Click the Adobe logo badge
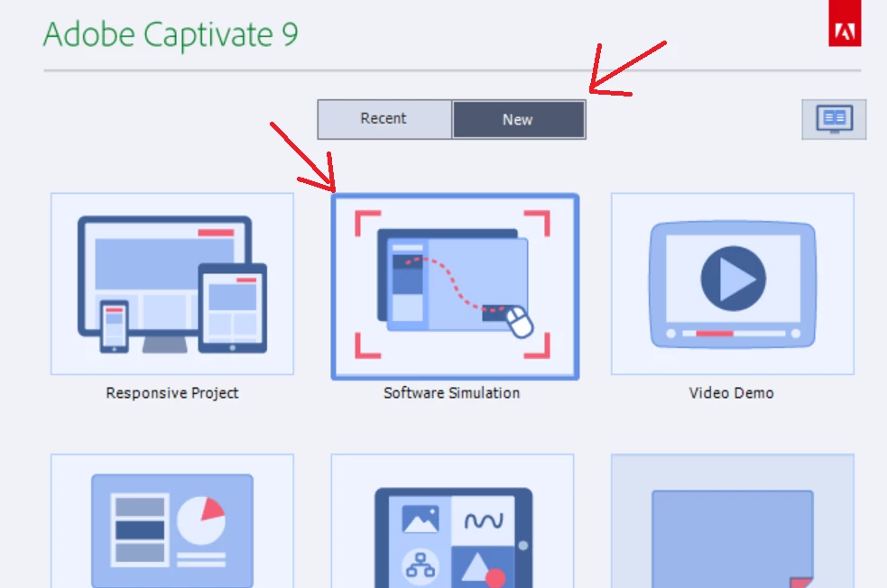The height and width of the screenshot is (588, 887). tap(845, 23)
